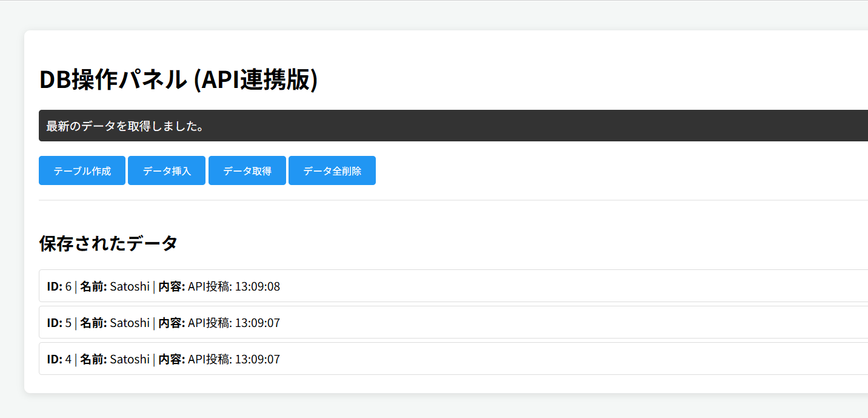Click the name Satoshi in the ID 6 record

point(129,286)
